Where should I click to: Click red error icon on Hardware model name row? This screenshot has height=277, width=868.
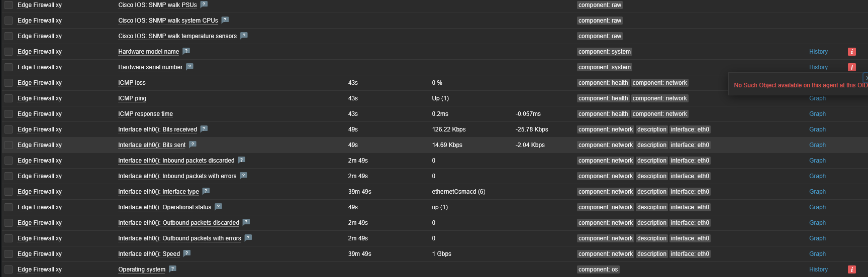(x=851, y=52)
